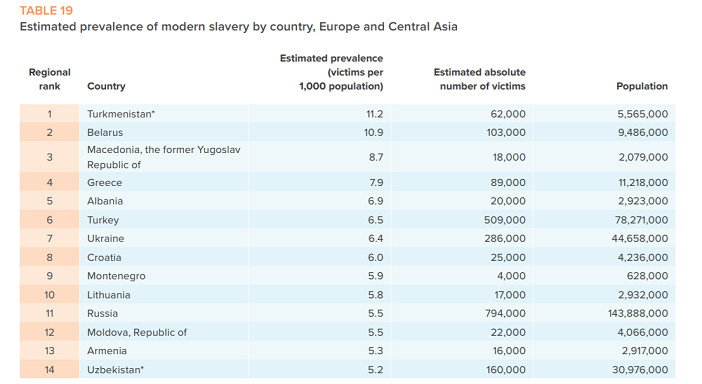This screenshot has height=384, width=702.
Task: Select Albania's prevalence value 6.9
Action: (x=376, y=201)
